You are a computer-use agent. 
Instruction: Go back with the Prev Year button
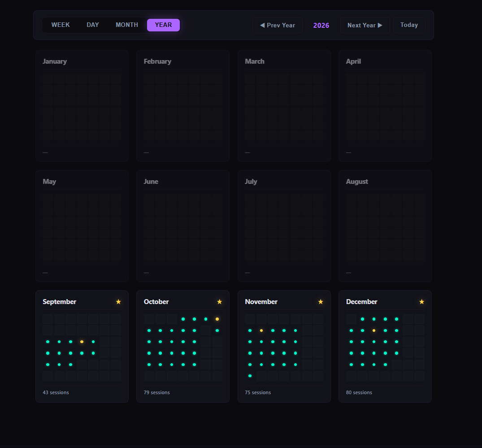277,25
